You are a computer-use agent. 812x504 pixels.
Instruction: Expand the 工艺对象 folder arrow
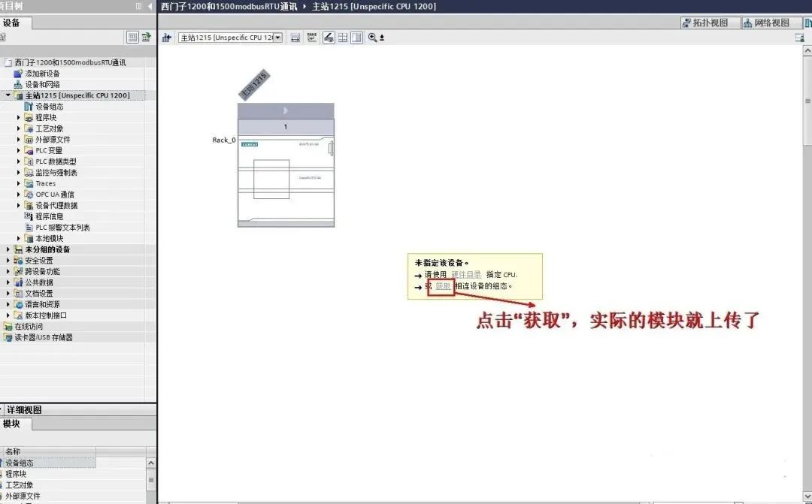click(19, 128)
